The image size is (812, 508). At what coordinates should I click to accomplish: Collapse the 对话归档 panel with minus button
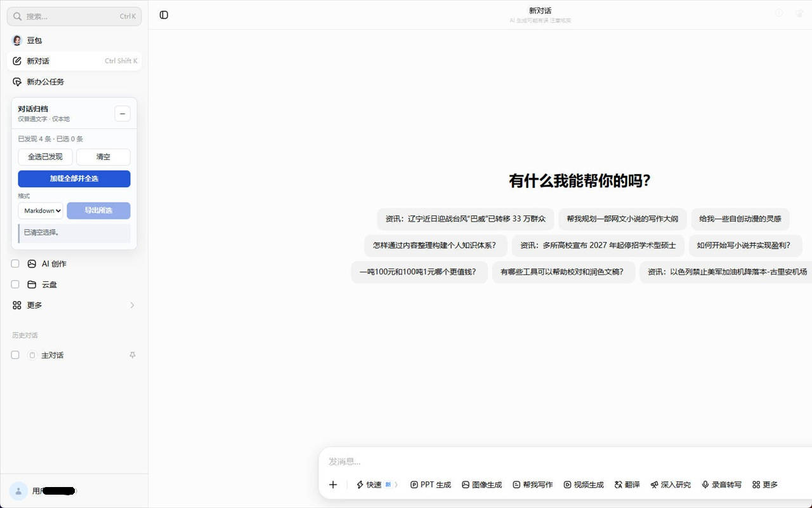click(122, 114)
